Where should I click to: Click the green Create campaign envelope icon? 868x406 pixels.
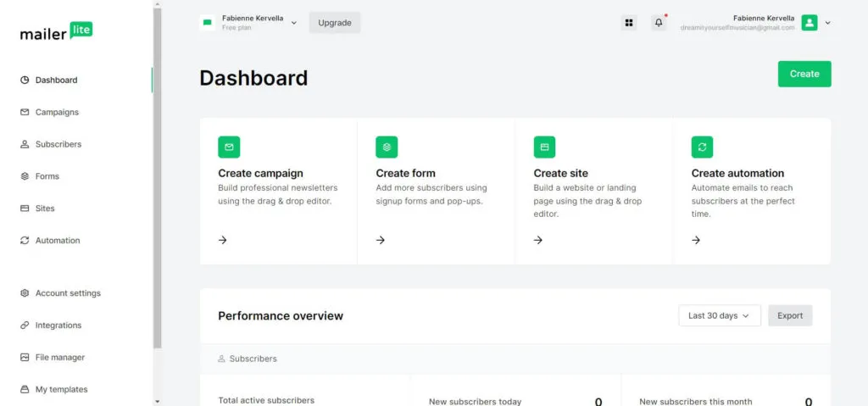[x=229, y=147]
